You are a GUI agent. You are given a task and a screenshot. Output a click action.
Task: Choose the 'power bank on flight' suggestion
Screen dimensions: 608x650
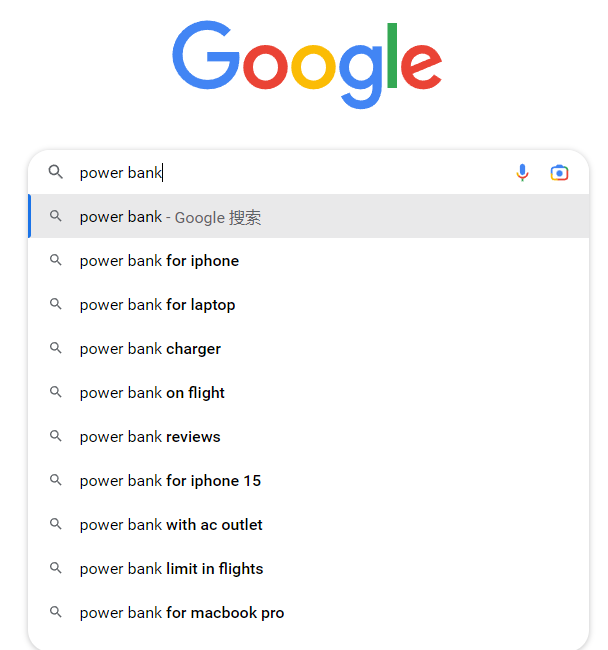(x=308, y=392)
